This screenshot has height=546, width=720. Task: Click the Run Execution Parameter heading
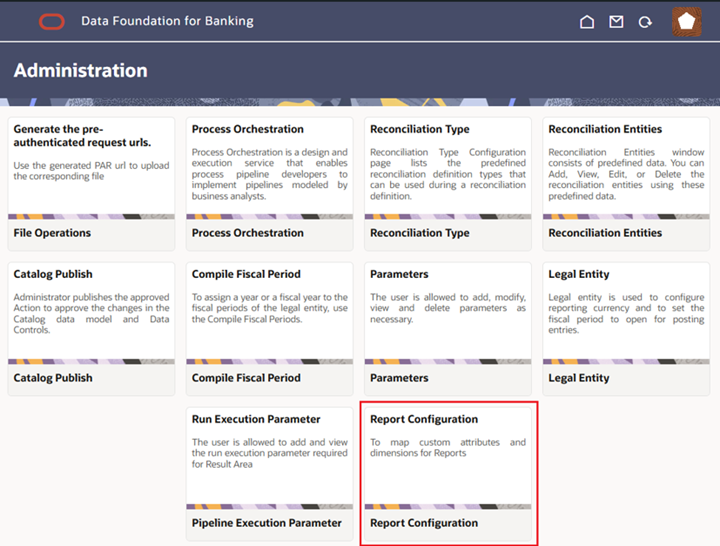click(256, 419)
